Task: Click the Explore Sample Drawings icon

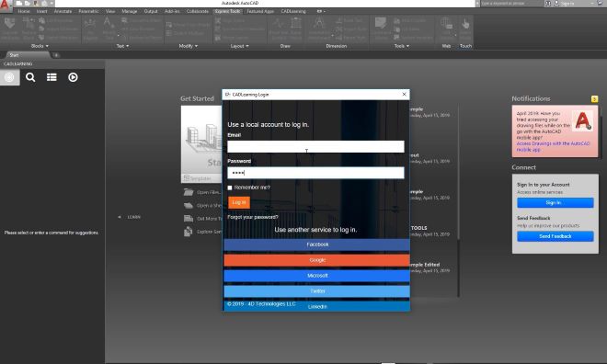Action: click(189, 232)
